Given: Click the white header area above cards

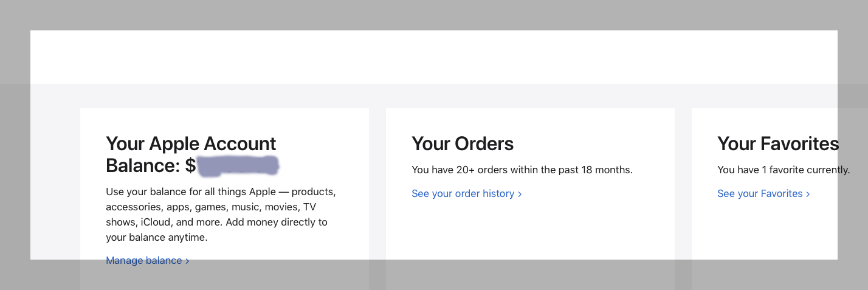Looking at the screenshot, I should 425,58.
